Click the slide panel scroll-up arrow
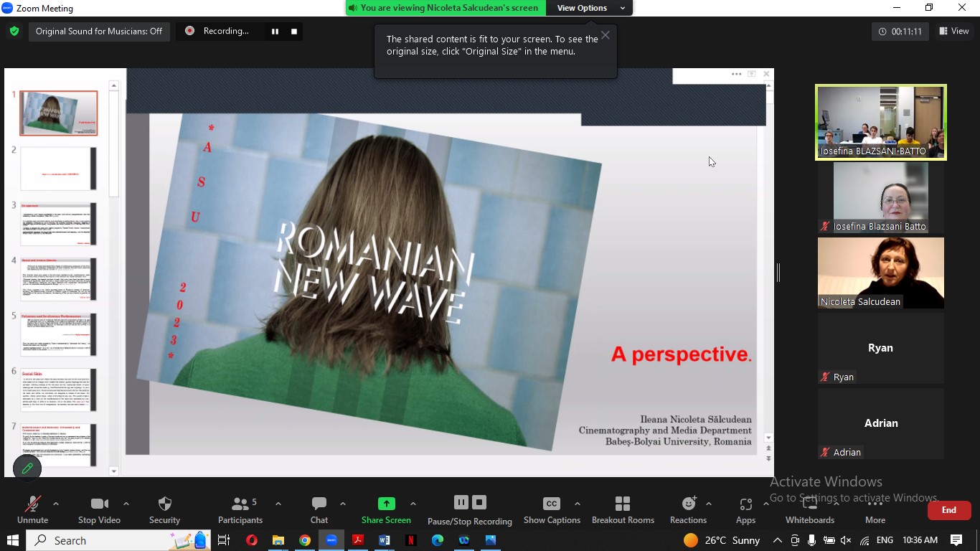 coord(113,85)
